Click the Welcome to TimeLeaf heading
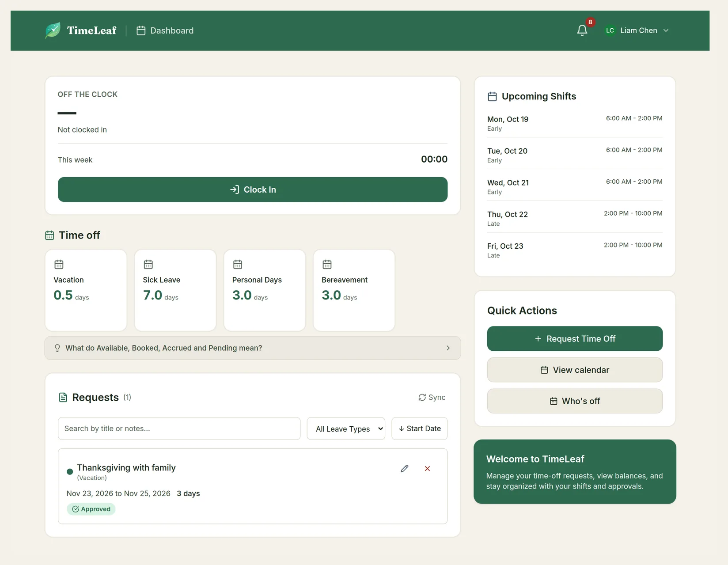Screen dimensions: 728x565 click(535, 459)
